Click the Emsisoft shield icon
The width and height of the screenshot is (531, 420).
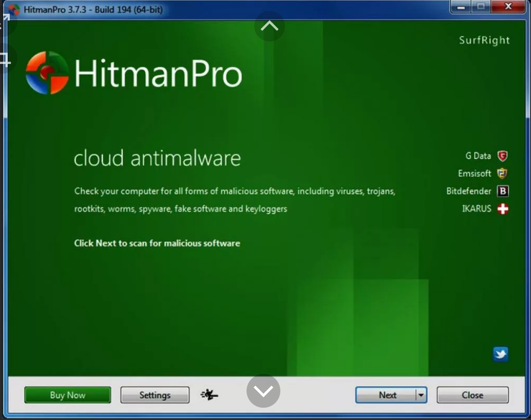tap(502, 173)
